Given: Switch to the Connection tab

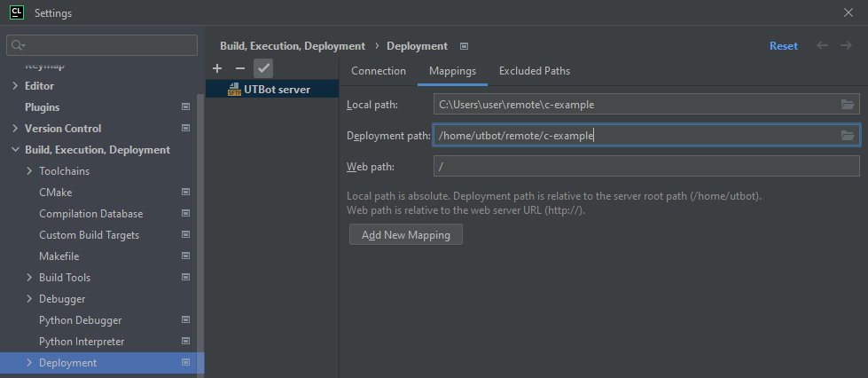Looking at the screenshot, I should 379,71.
